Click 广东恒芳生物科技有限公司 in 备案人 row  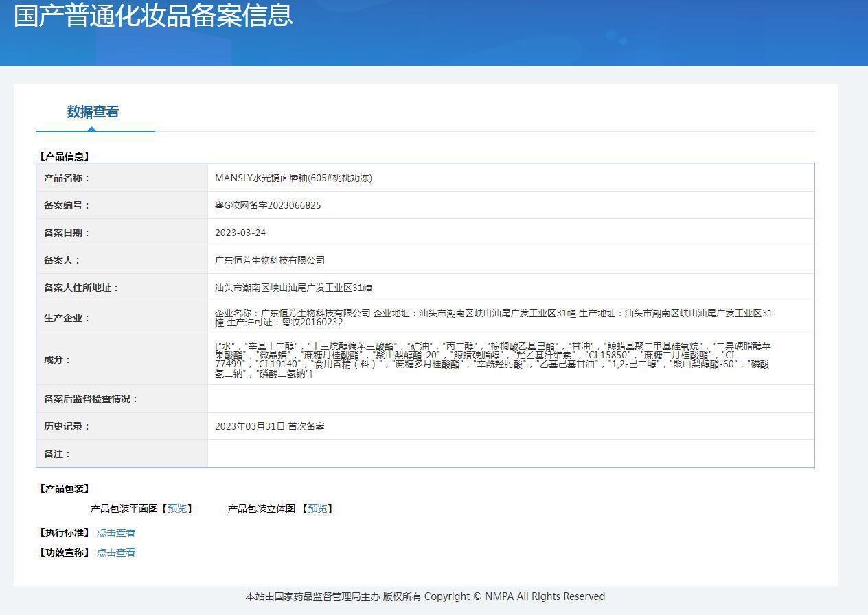270,260
